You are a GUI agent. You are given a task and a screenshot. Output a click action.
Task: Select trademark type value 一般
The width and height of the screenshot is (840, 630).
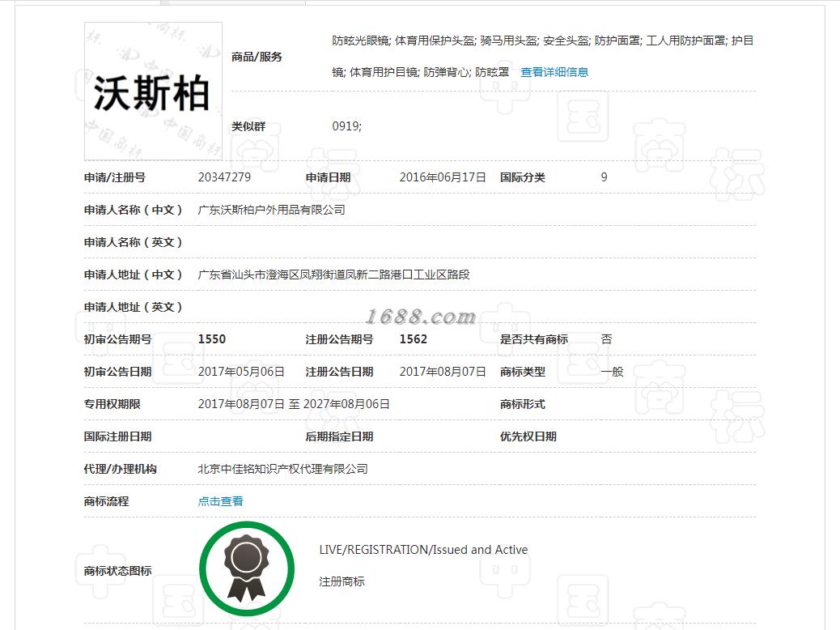click(613, 372)
